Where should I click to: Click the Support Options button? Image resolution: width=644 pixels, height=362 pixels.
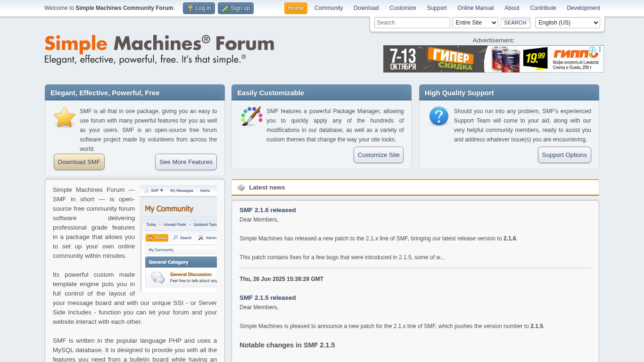(x=564, y=155)
